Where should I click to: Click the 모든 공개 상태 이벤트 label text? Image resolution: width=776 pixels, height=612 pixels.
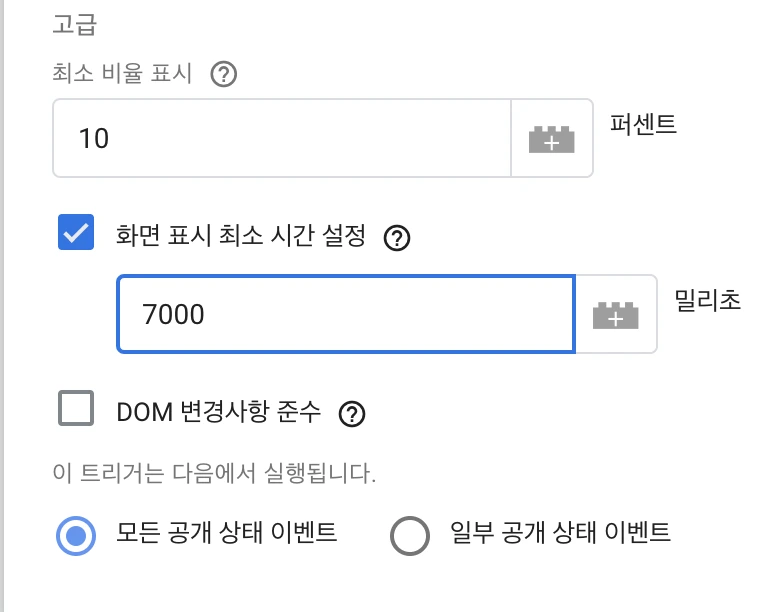pyautogui.click(x=227, y=533)
